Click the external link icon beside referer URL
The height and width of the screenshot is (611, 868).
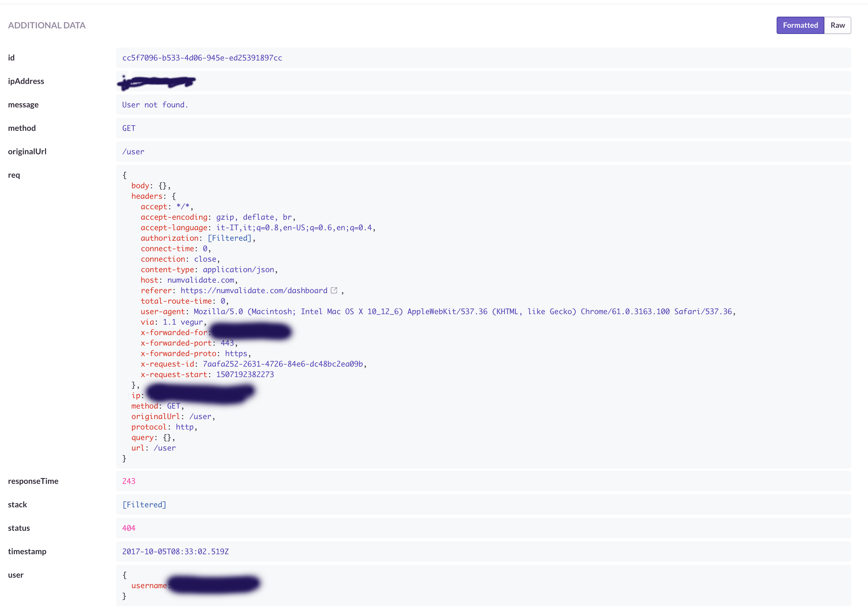pos(334,290)
